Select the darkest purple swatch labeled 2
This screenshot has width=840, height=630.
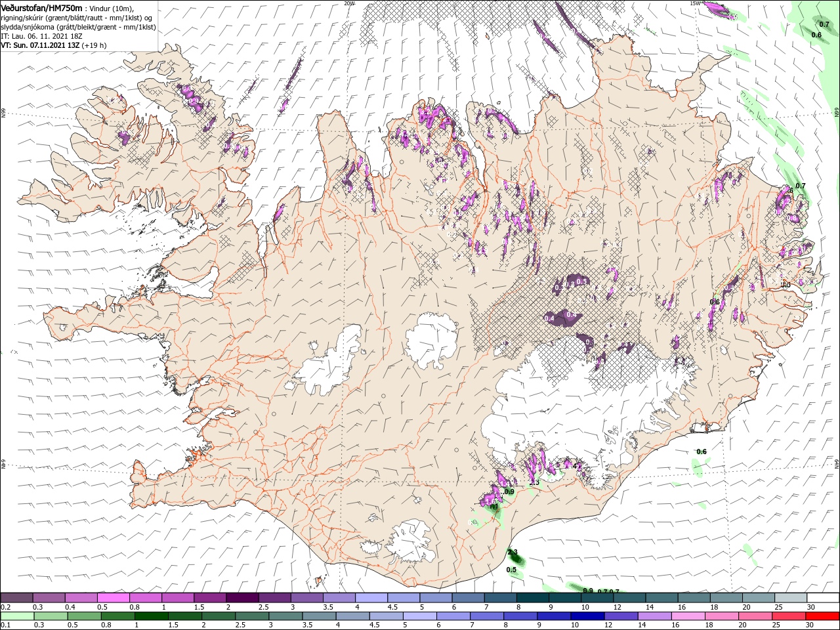[242, 598]
